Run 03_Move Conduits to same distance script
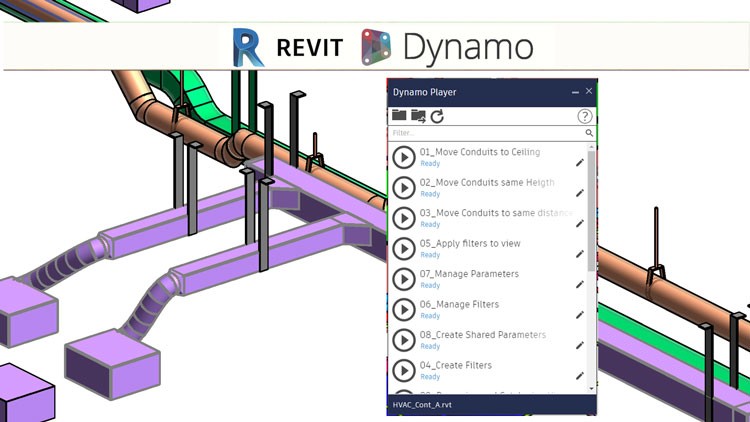 point(404,218)
